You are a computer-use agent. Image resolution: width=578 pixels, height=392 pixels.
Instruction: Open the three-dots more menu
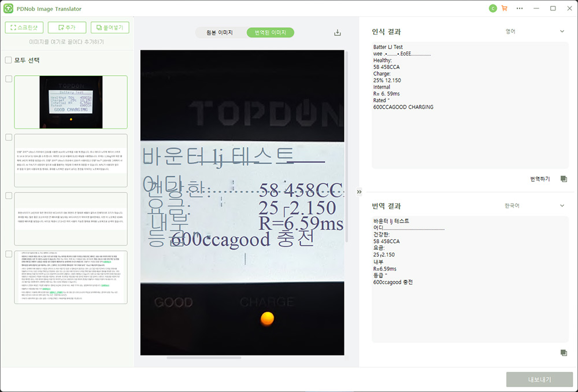[x=520, y=9]
